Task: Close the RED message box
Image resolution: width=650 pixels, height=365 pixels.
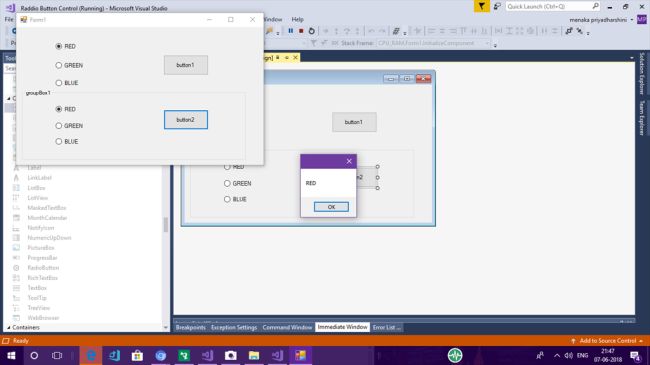Action: coord(349,161)
